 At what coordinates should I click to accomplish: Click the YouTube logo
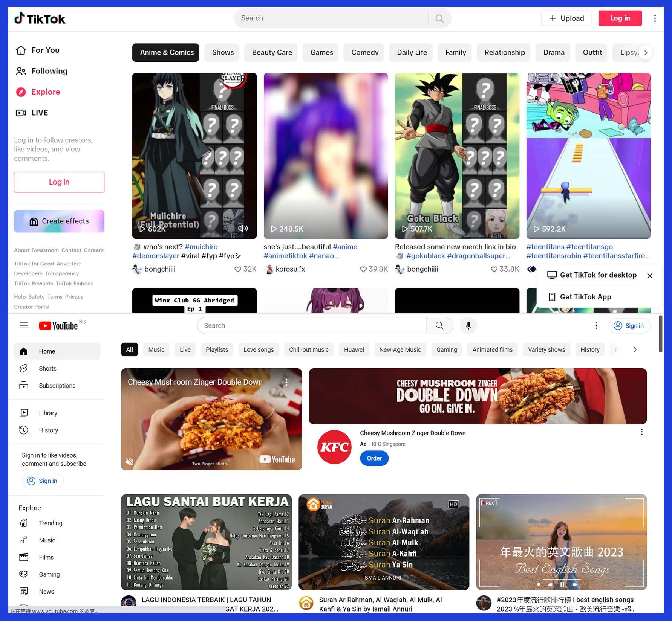coord(59,326)
